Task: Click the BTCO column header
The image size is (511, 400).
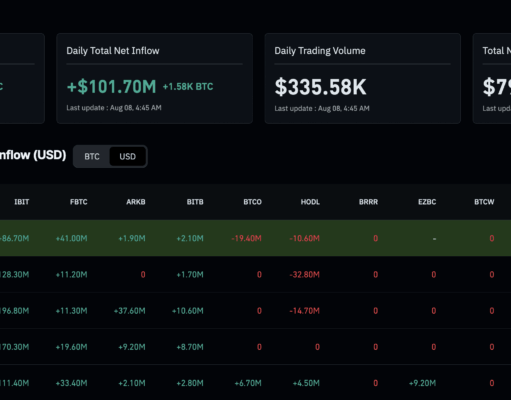Action: (x=252, y=202)
